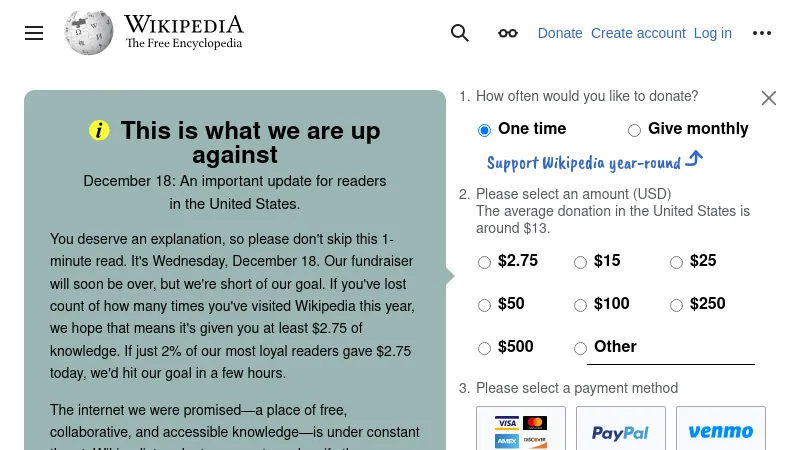800x450 pixels.
Task: Select the One time donation option
Action: pyautogui.click(x=485, y=130)
